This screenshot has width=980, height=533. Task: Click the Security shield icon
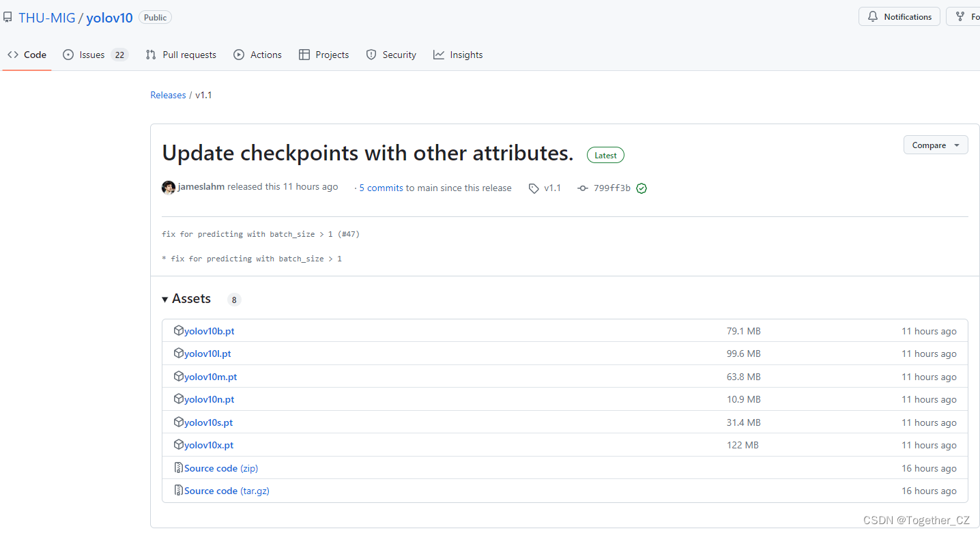click(371, 55)
